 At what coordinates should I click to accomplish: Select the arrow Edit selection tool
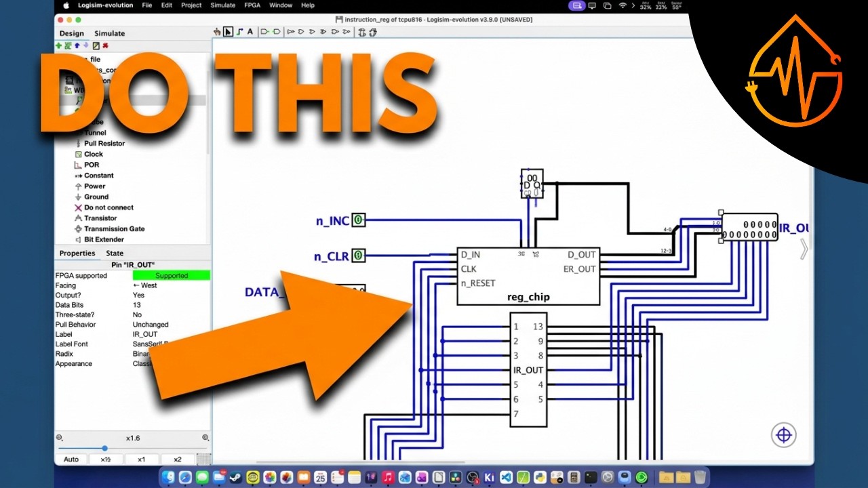(x=228, y=31)
